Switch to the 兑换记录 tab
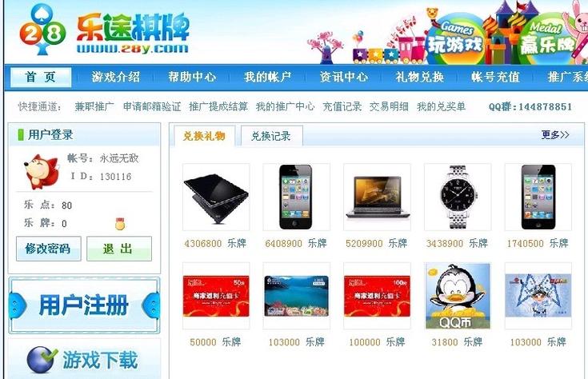 point(271,136)
